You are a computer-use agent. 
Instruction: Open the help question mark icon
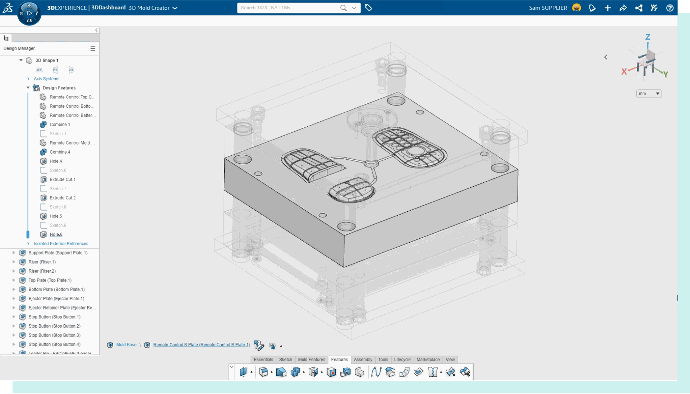670,7
